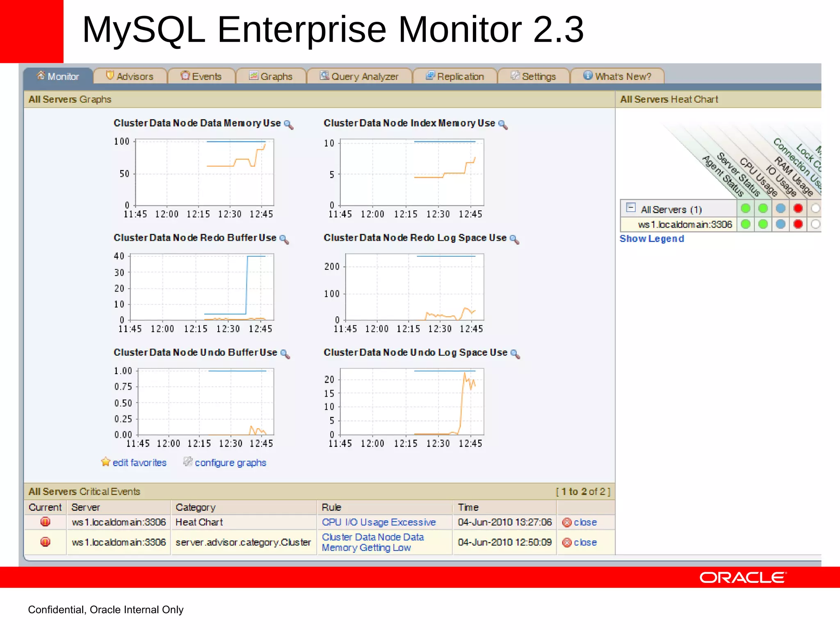Click critical status icon for Heat Chart event
The image size is (840, 630).
tap(45, 522)
